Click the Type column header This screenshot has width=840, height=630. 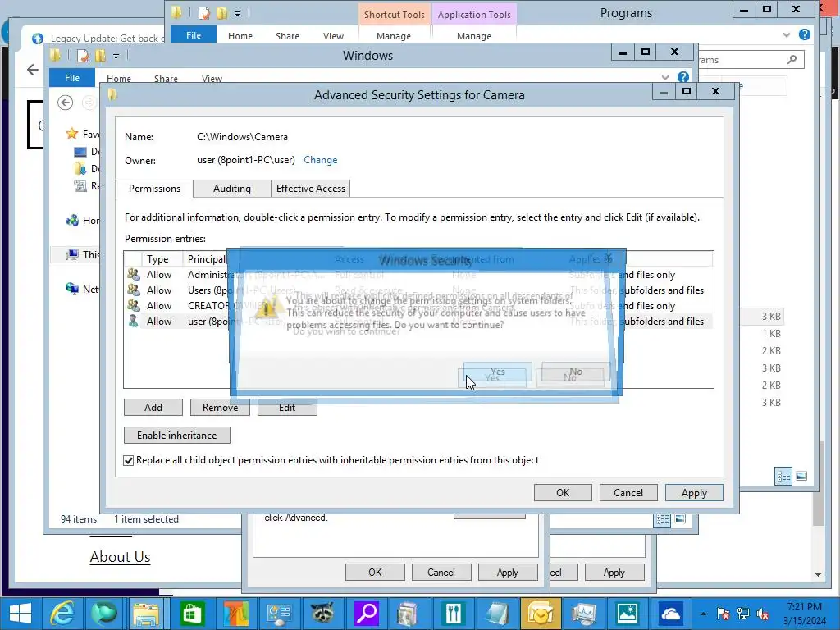(x=162, y=258)
